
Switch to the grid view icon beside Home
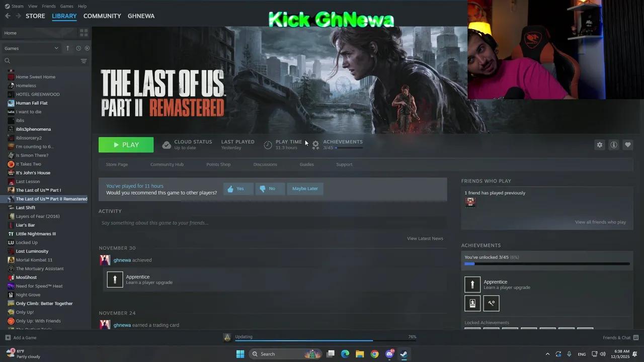click(x=84, y=33)
